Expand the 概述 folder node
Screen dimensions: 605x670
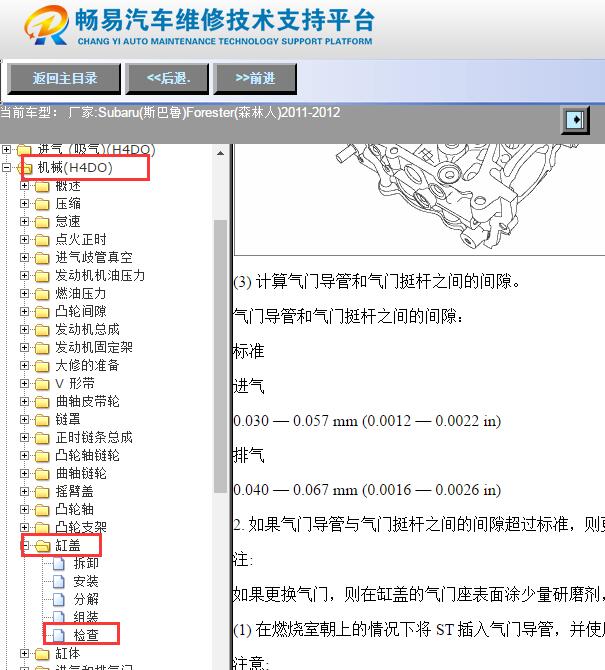(x=24, y=185)
